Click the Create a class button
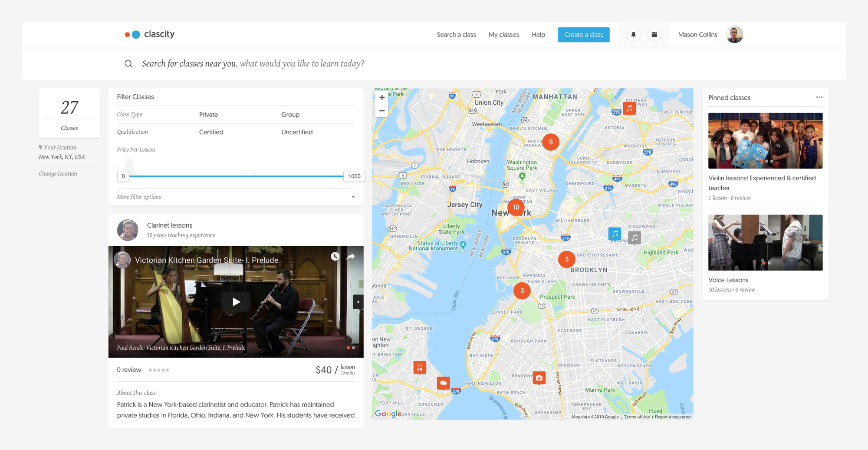Screen dimensions: 868x450 tap(583, 35)
